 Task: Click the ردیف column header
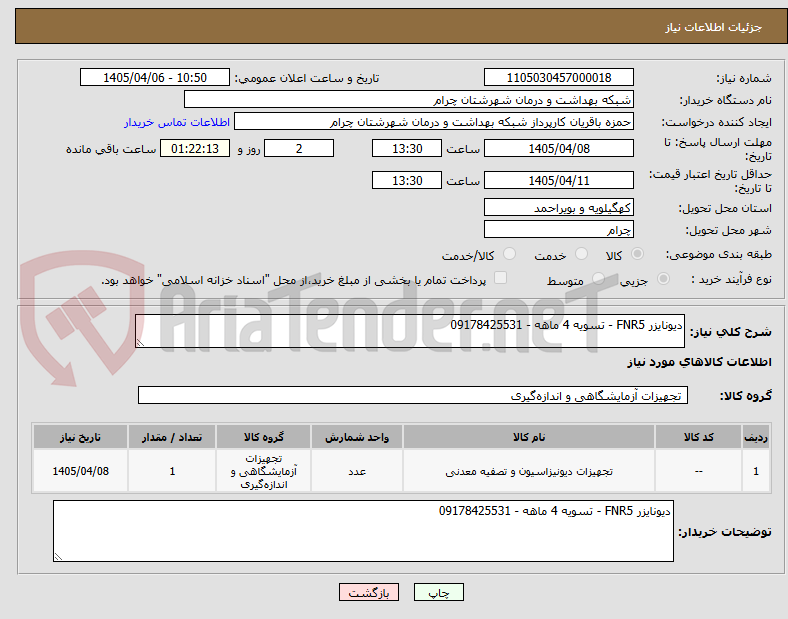(756, 437)
